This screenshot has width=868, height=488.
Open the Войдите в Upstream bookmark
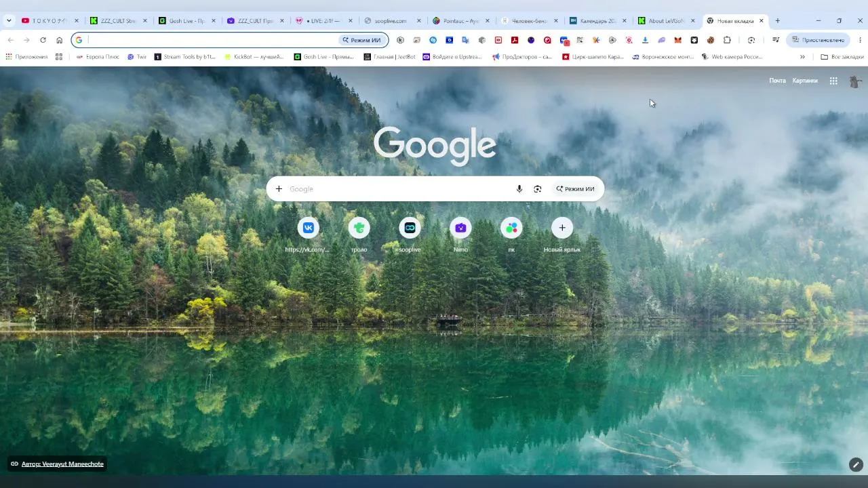[452, 57]
